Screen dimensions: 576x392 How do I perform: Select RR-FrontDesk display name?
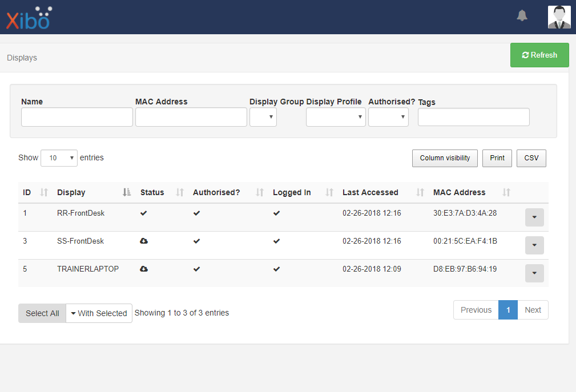point(81,213)
